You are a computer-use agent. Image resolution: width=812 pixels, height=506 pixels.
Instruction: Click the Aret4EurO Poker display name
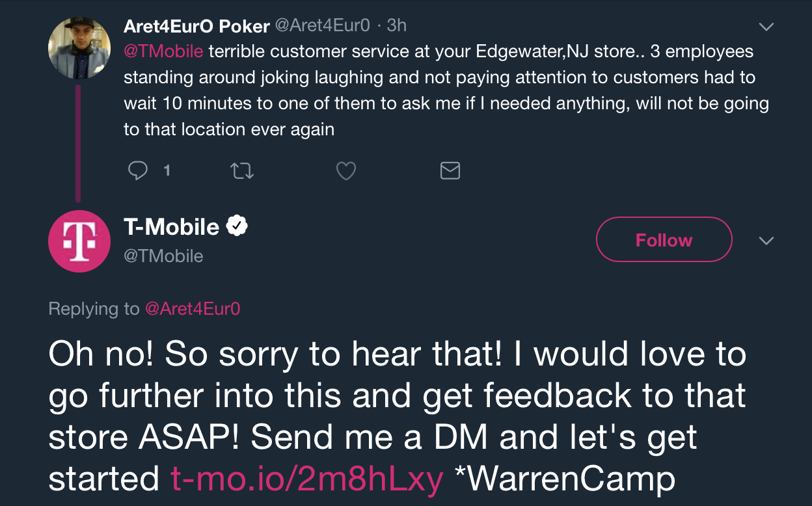(x=196, y=26)
